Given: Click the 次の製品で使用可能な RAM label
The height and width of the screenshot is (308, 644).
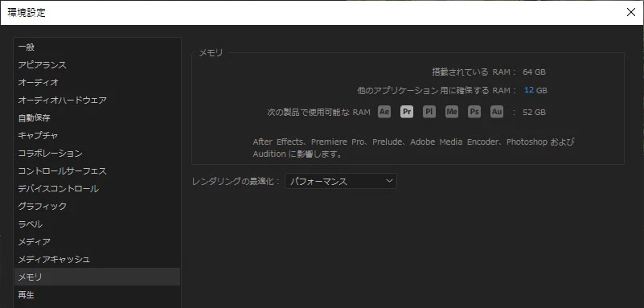Looking at the screenshot, I should [x=318, y=112].
